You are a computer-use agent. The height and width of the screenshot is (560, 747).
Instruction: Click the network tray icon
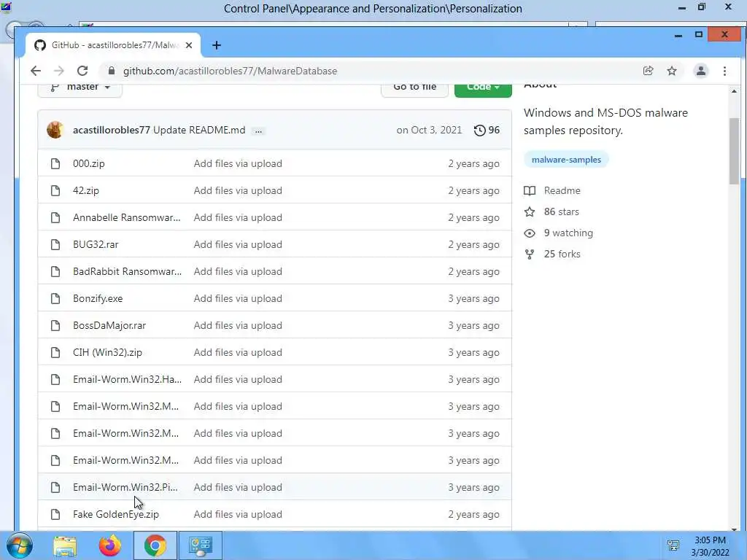673,545
